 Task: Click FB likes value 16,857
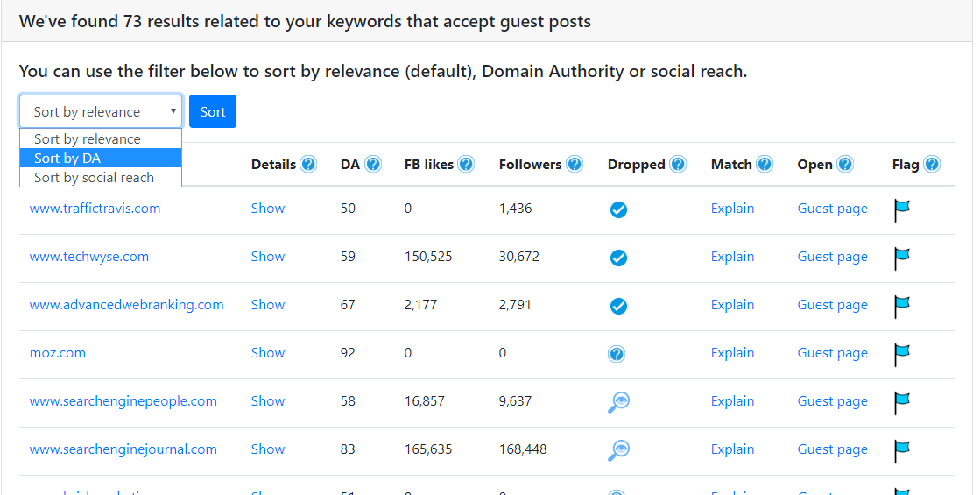point(425,400)
